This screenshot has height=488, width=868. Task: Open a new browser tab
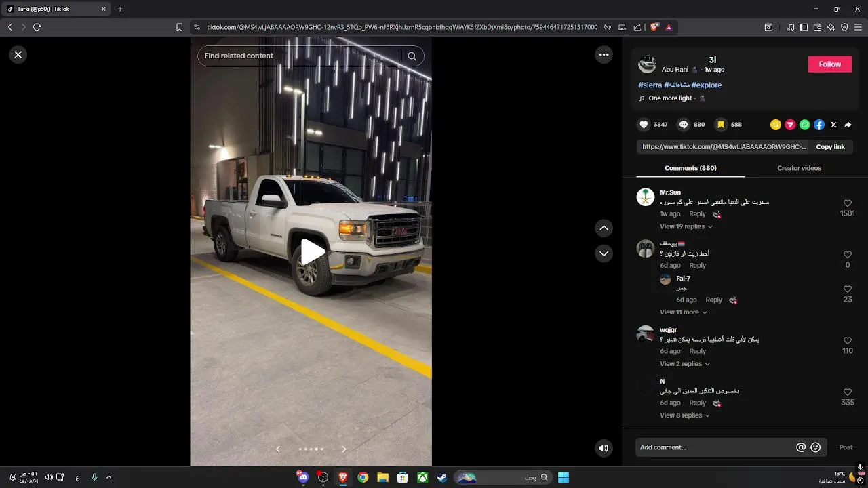(x=120, y=9)
